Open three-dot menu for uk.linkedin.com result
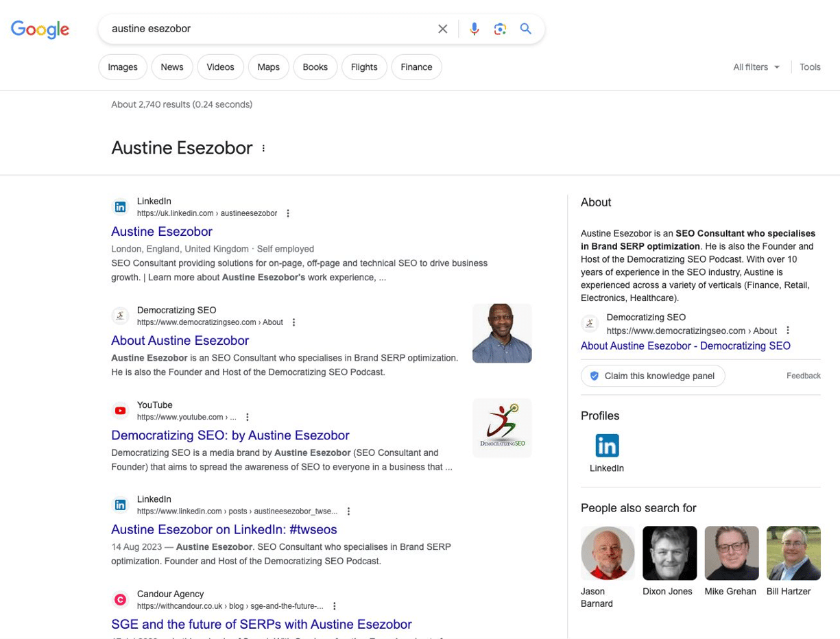 click(288, 213)
